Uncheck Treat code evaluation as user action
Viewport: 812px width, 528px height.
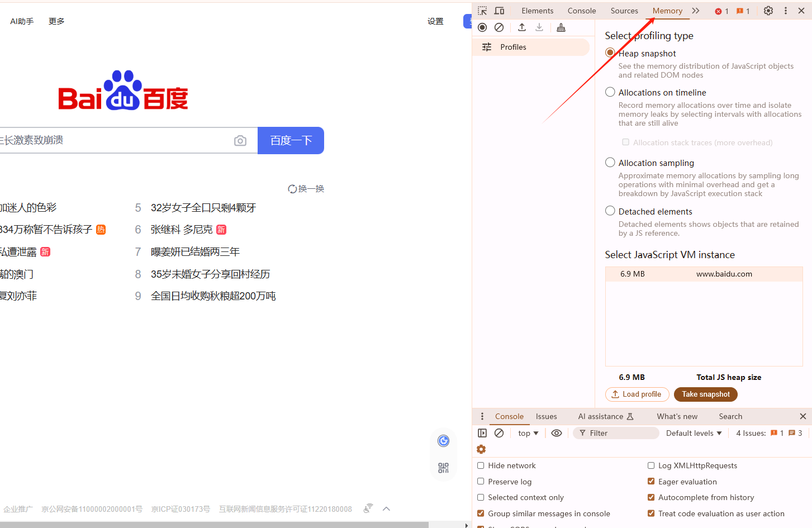click(x=651, y=513)
